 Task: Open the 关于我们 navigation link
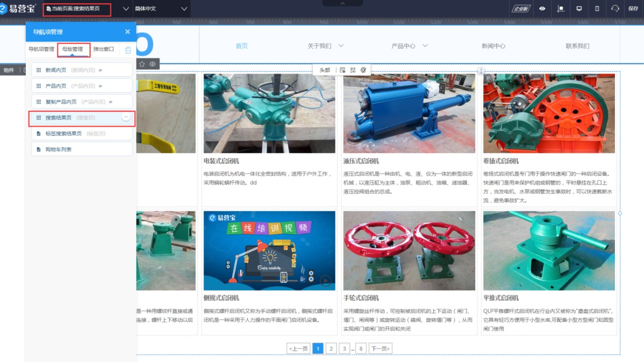[319, 46]
